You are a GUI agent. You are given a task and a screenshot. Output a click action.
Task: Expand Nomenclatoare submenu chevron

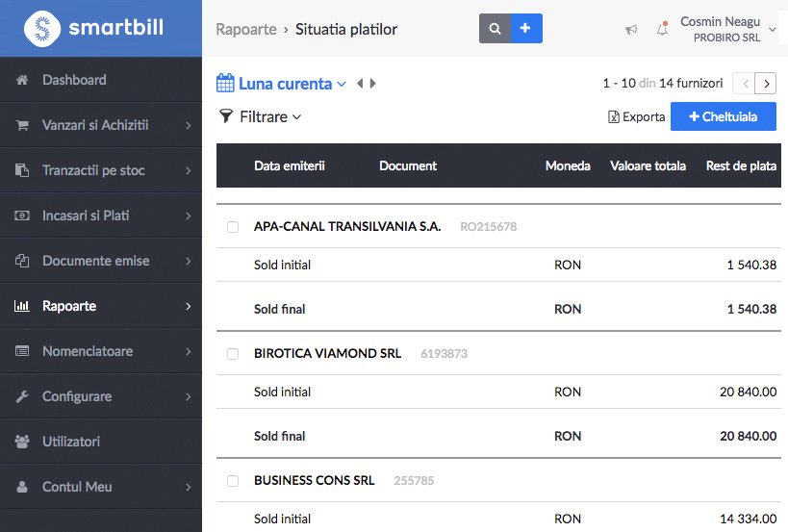[189, 351]
